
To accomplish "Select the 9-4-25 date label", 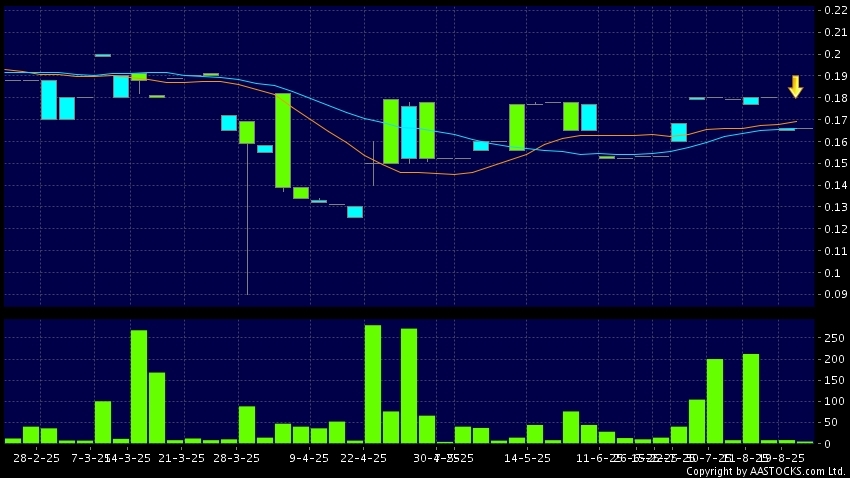I will tap(308, 458).
